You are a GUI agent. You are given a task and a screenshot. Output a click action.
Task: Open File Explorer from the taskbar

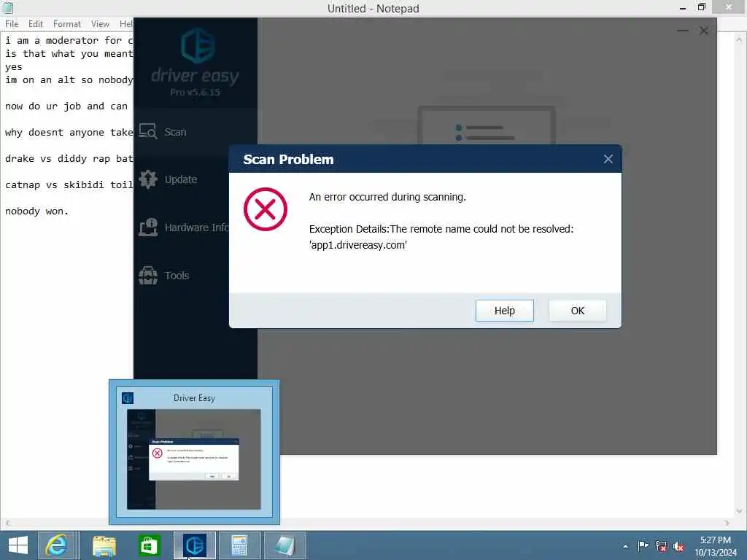[x=104, y=545]
